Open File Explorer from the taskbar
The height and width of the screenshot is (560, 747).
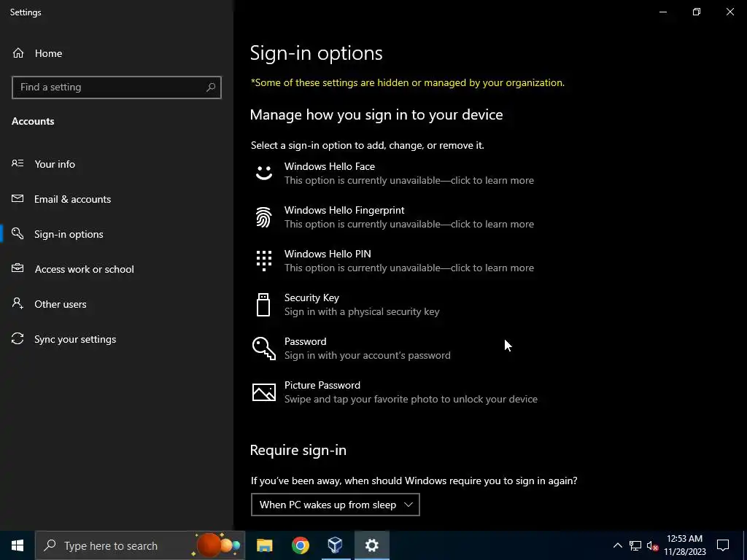tap(264, 545)
